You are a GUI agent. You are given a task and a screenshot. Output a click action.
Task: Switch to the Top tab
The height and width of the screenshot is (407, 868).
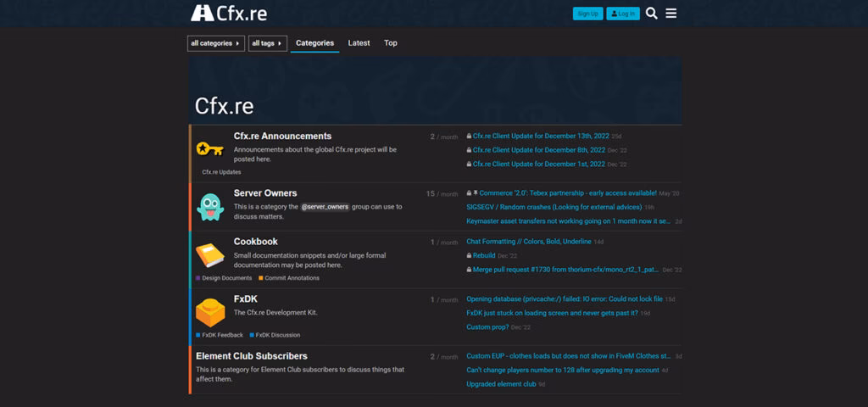(390, 43)
